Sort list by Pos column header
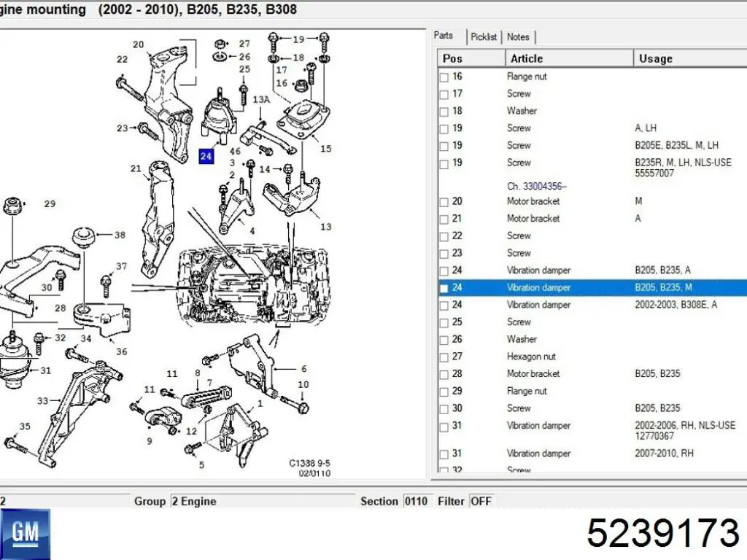747x560 pixels. point(471,58)
